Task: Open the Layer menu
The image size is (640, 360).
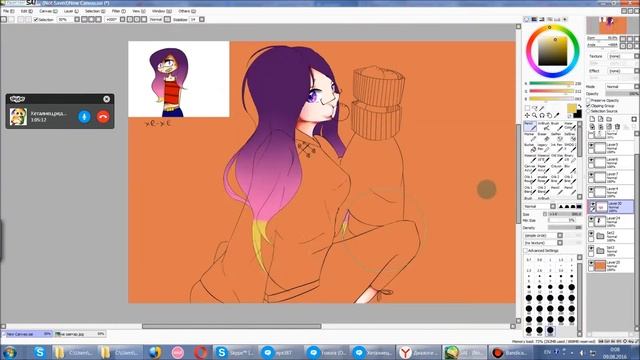Action: coord(71,11)
